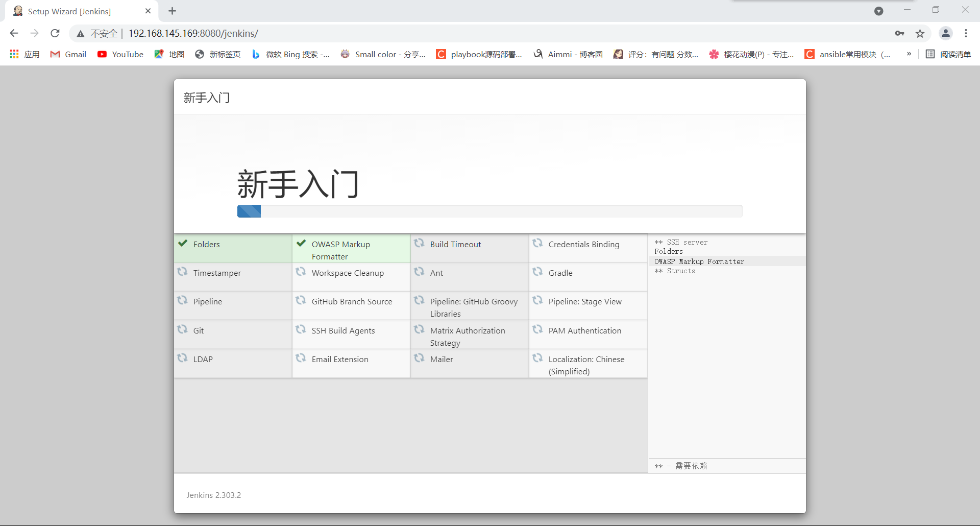Click the '** SSH server' log entry
Viewport: 980px width, 526px height.
[681, 243]
